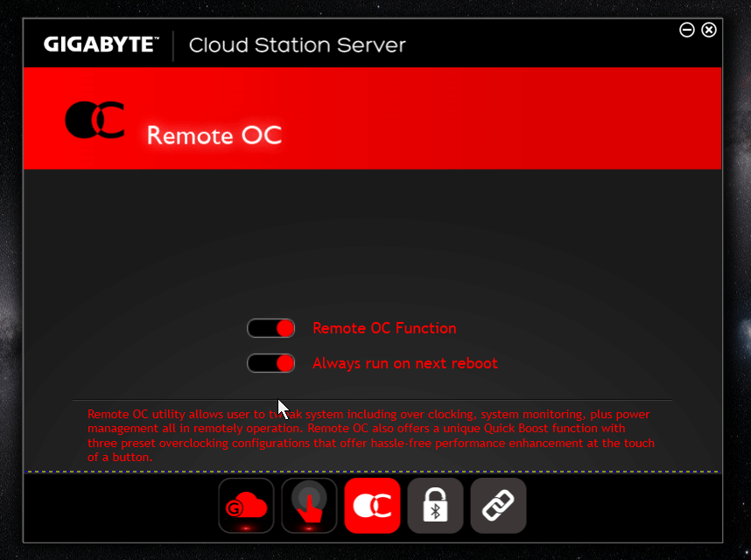This screenshot has width=751, height=560.
Task: Open the Remote Control touch-finger tab
Action: (309, 506)
